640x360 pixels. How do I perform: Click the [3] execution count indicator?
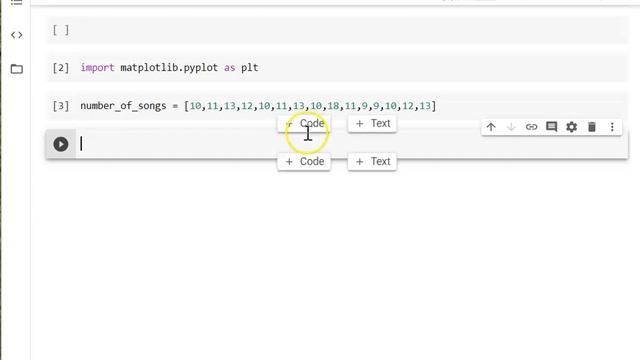click(x=61, y=106)
